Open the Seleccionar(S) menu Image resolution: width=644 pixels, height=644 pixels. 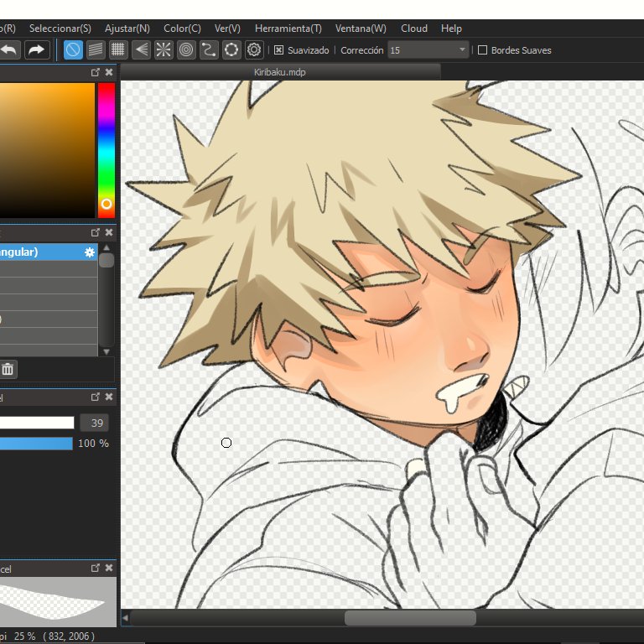pos(60,29)
